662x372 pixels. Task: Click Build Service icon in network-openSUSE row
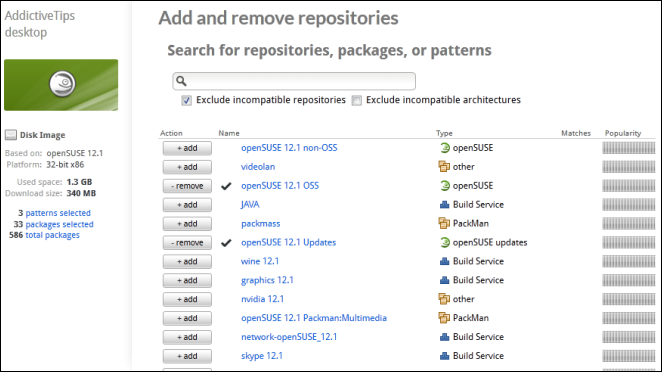point(444,337)
